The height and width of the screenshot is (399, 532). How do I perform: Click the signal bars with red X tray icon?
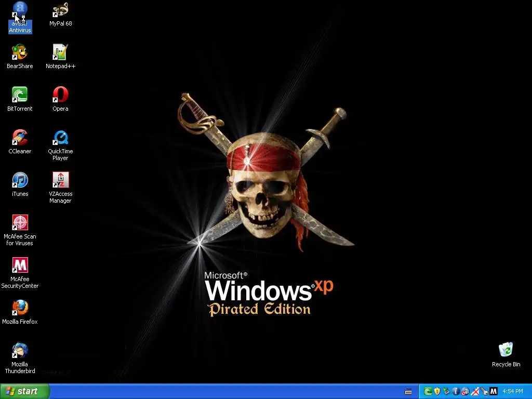[x=475, y=392]
